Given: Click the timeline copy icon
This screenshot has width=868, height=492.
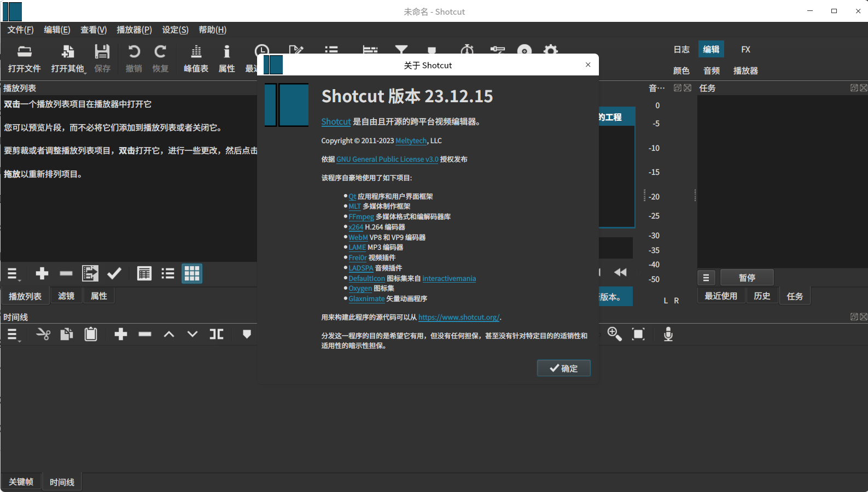Looking at the screenshot, I should click(67, 334).
